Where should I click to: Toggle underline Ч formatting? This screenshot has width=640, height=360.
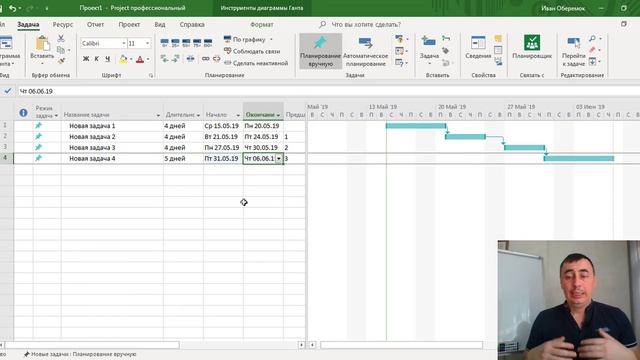[107, 59]
